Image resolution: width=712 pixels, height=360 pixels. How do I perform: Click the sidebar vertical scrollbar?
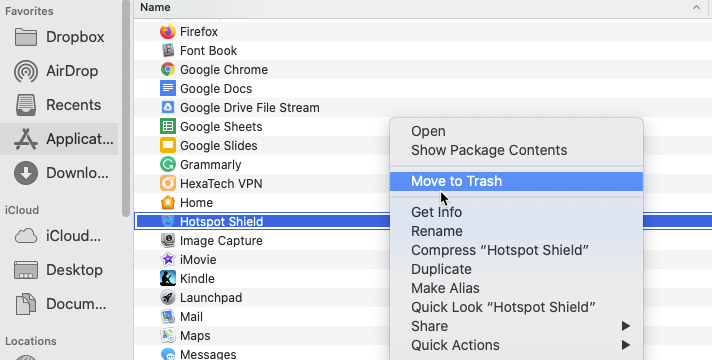pos(126,108)
